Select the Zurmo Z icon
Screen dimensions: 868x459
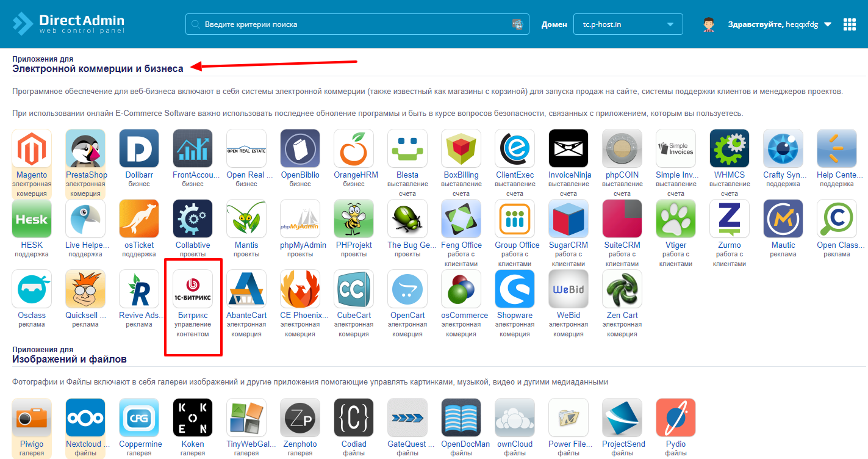point(730,219)
